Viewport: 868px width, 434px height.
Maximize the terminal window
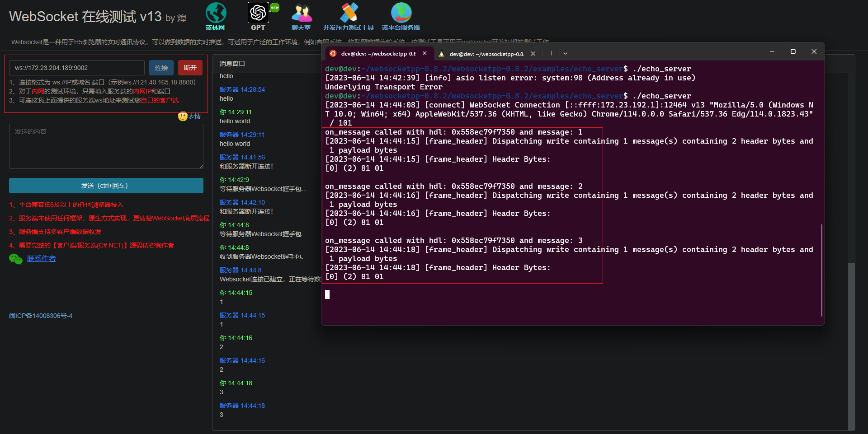click(x=793, y=51)
